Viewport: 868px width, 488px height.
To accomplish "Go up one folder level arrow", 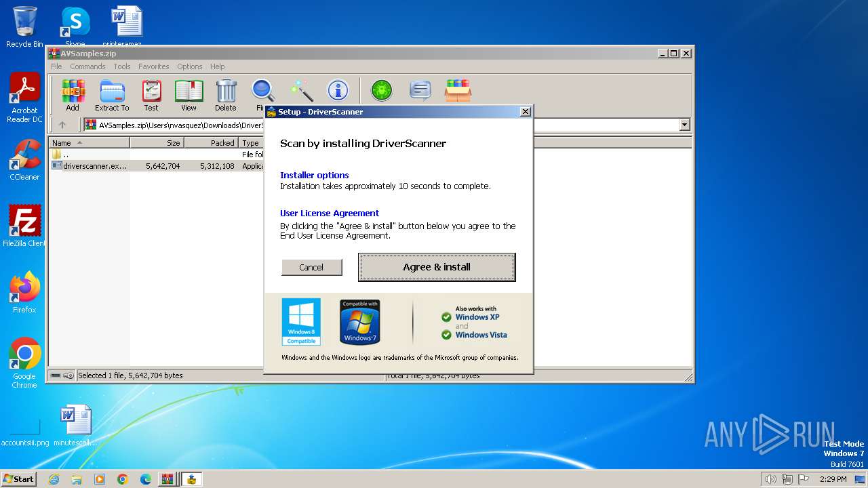I will tap(62, 125).
